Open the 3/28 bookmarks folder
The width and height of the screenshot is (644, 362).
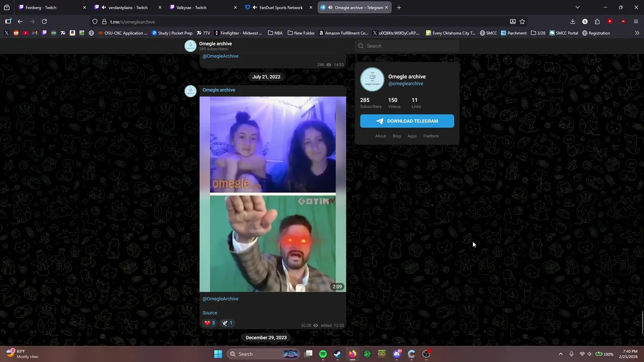tap(538, 33)
